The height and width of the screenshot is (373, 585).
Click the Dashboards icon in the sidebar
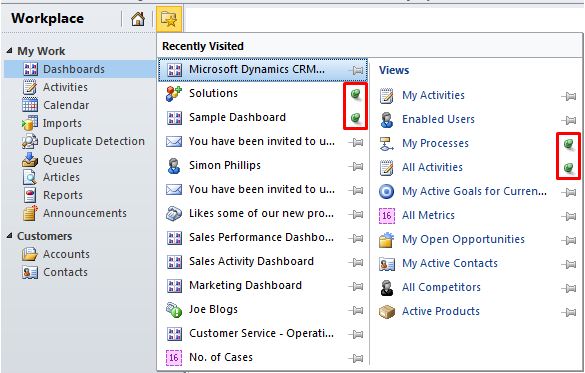point(30,69)
